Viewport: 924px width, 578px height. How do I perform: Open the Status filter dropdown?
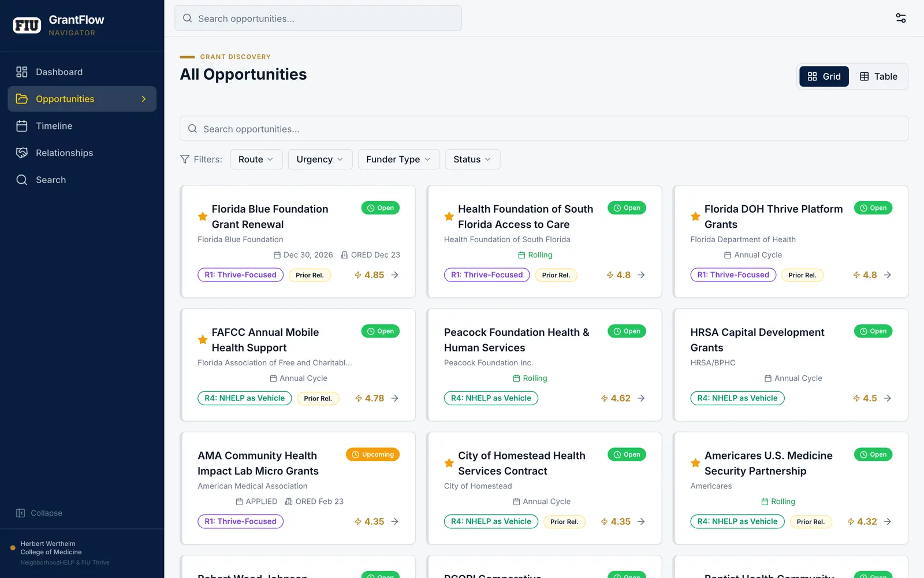(x=472, y=160)
